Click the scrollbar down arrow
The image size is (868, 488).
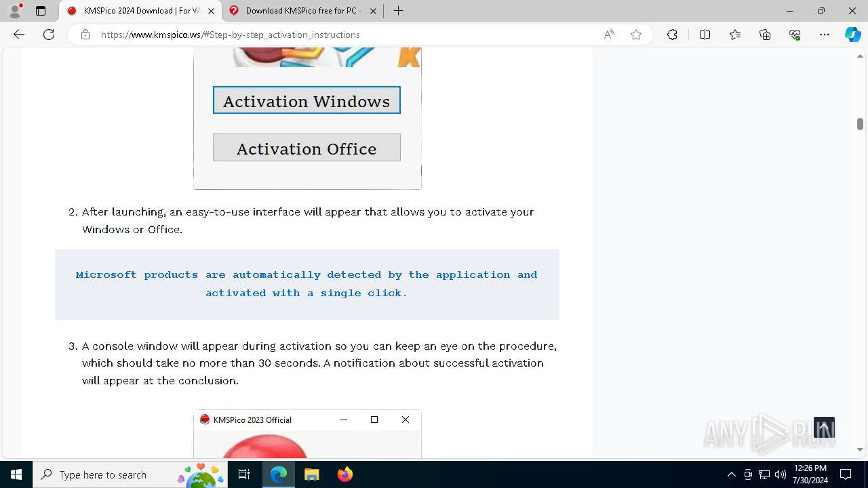tap(860, 449)
